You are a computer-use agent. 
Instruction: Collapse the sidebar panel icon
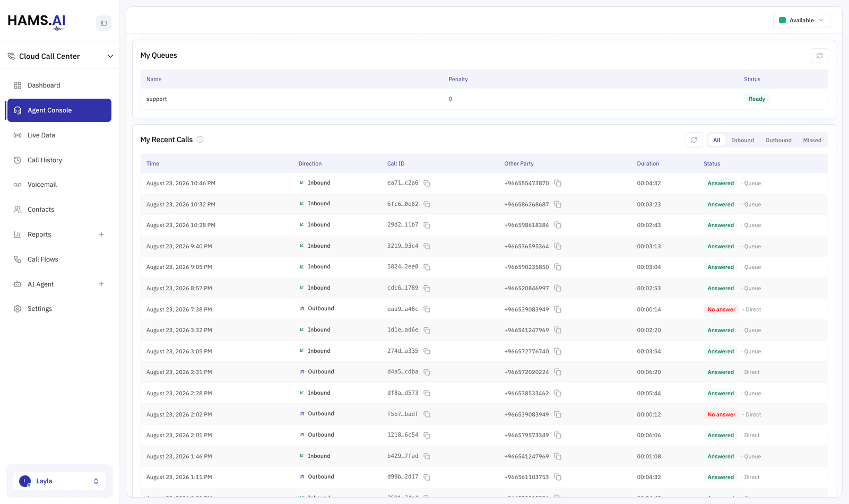click(103, 23)
